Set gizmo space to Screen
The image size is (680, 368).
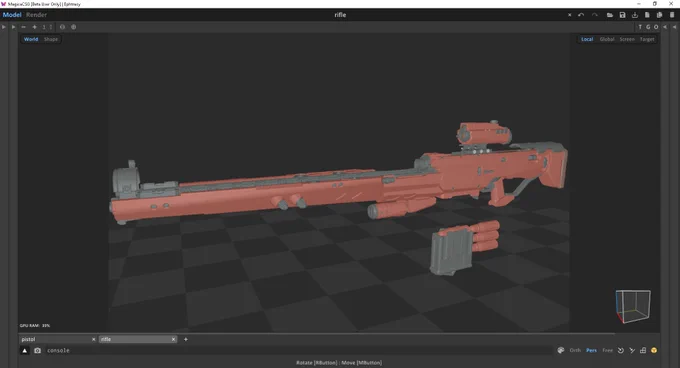[x=627, y=39]
